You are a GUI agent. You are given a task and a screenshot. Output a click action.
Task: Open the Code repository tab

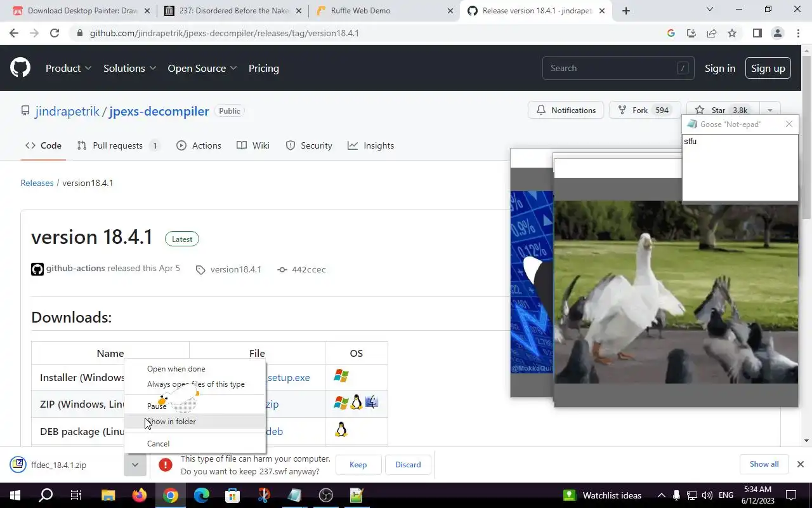point(43,145)
